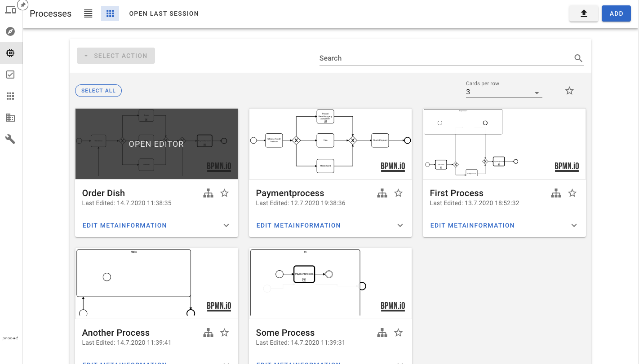
Task: Favorite the Order Dish process
Action: (225, 193)
